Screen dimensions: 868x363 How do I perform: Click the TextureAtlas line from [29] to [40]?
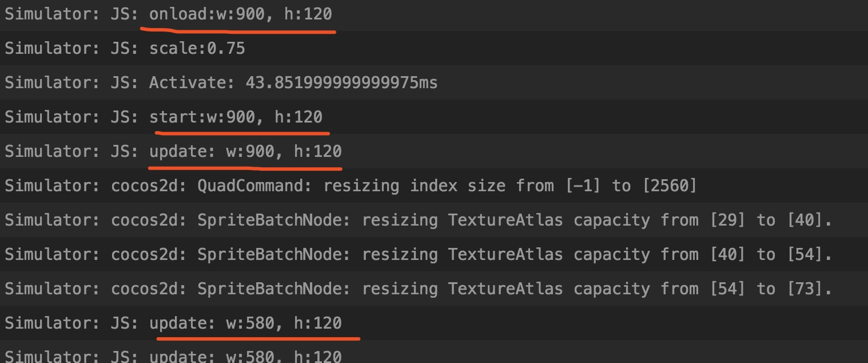coord(515,220)
